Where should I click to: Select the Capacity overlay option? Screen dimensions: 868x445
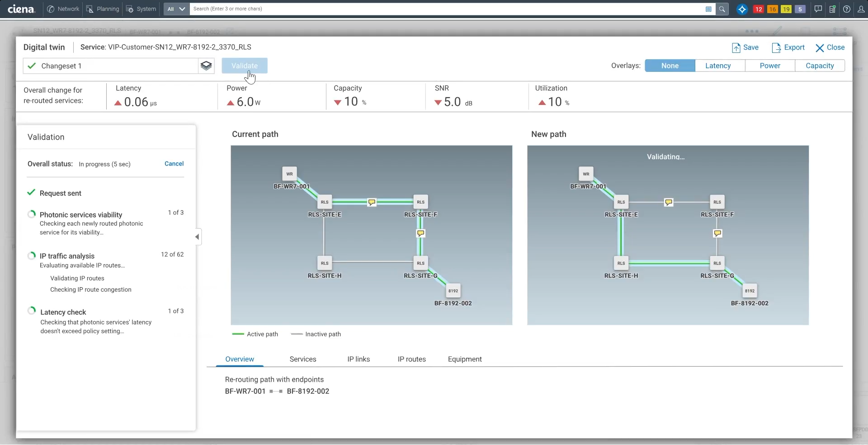[820, 66]
